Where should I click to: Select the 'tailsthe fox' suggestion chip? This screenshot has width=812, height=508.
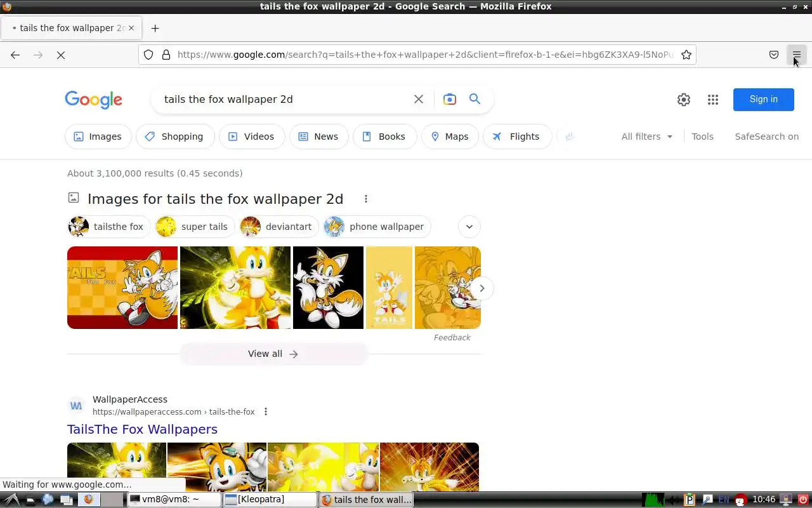(x=109, y=227)
